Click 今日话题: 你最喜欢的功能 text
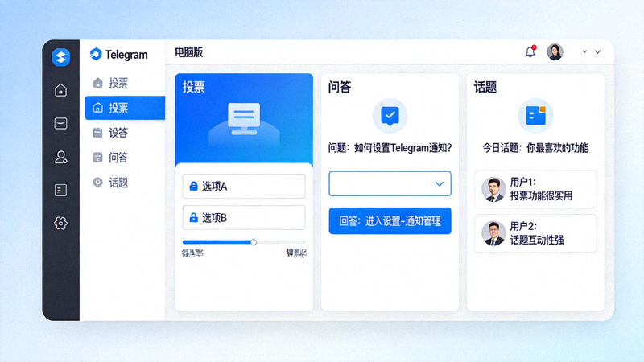 coord(535,148)
